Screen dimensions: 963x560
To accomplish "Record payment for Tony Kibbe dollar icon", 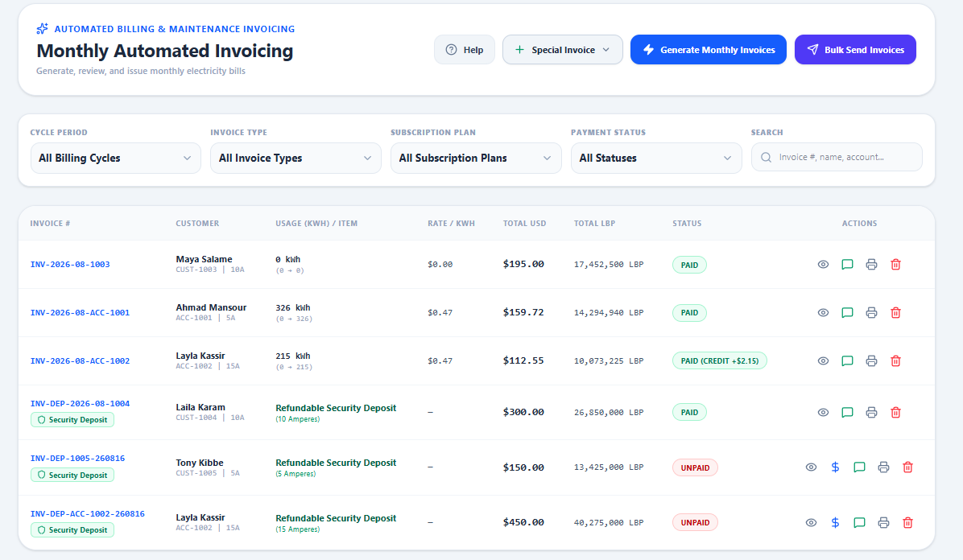I will 835,467.
